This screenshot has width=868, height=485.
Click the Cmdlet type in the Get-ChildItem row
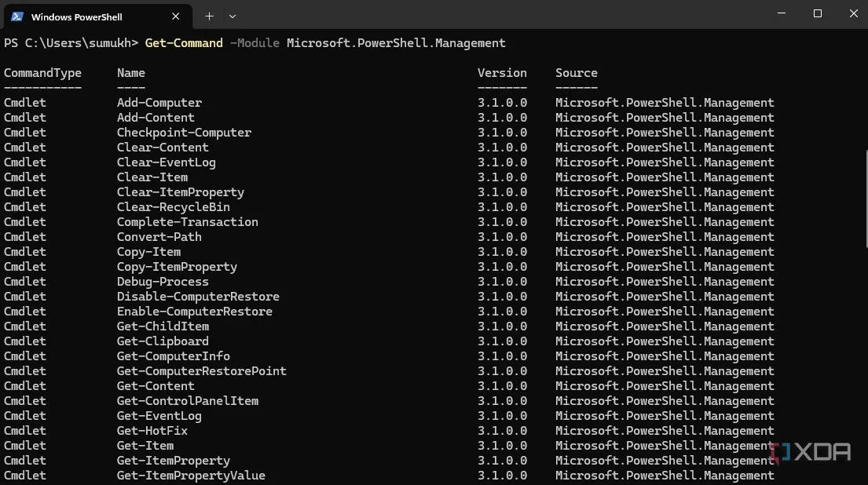(x=25, y=326)
